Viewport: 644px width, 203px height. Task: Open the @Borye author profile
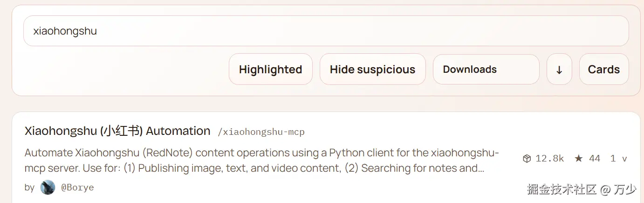click(x=77, y=188)
